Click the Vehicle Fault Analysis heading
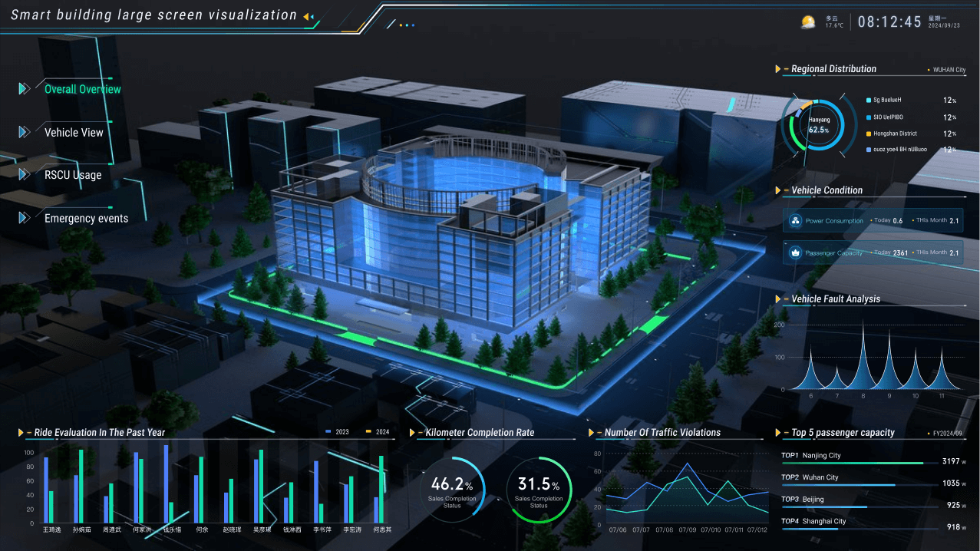The image size is (980, 551). coord(836,299)
